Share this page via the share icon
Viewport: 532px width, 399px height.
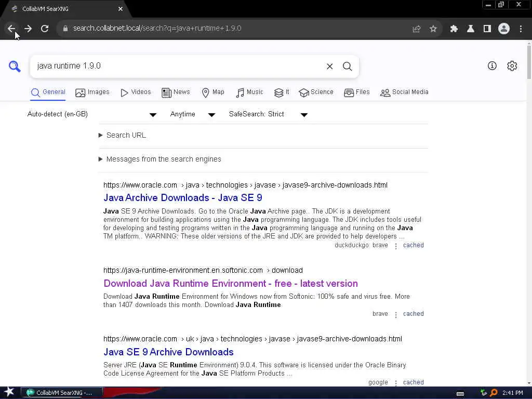(417, 29)
